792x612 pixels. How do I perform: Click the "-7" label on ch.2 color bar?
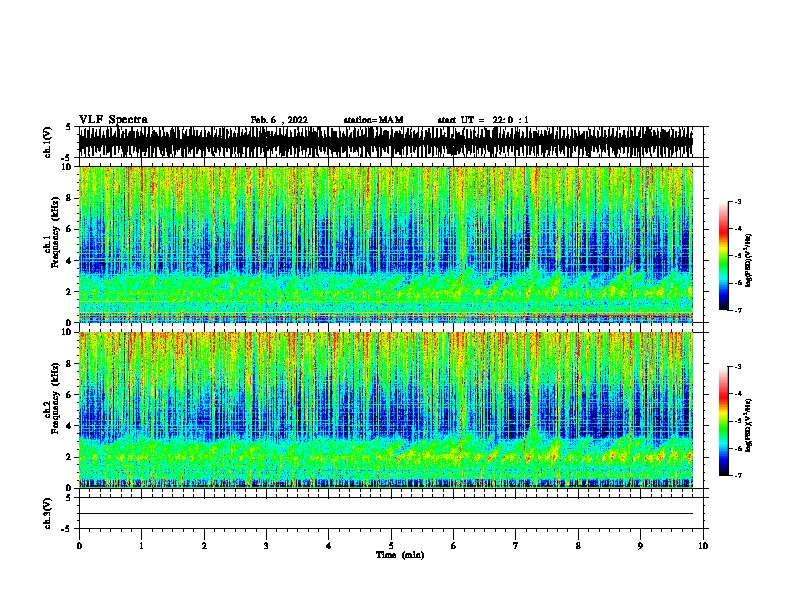[x=738, y=475]
